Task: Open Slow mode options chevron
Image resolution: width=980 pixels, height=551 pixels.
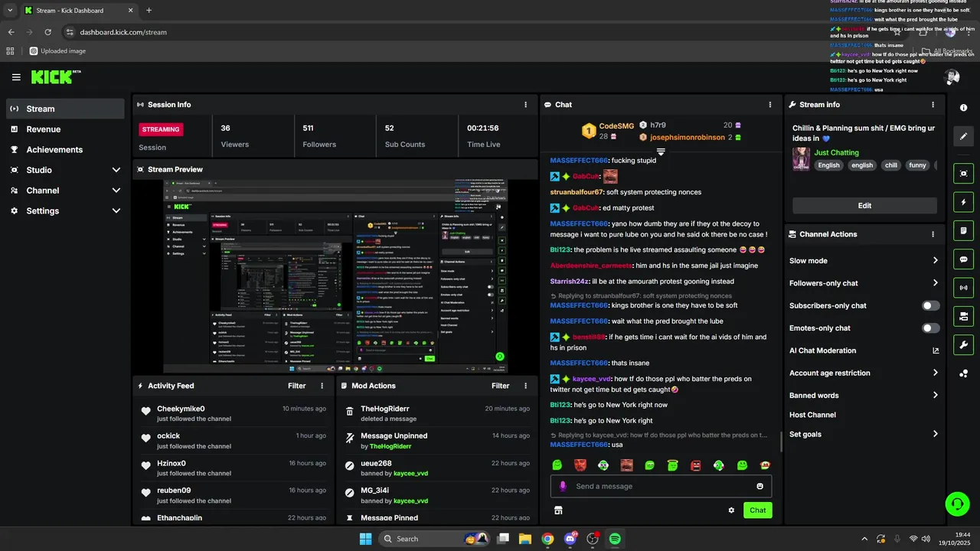Action: pos(935,260)
